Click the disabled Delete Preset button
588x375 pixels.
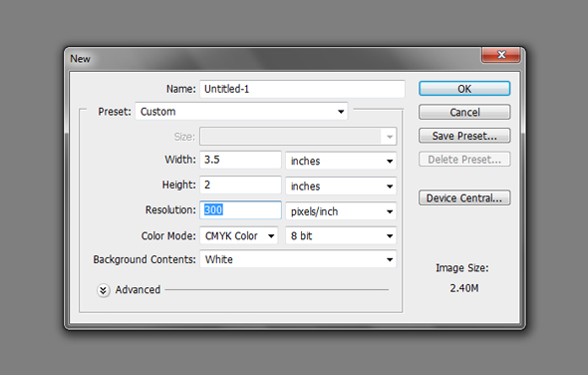(464, 160)
